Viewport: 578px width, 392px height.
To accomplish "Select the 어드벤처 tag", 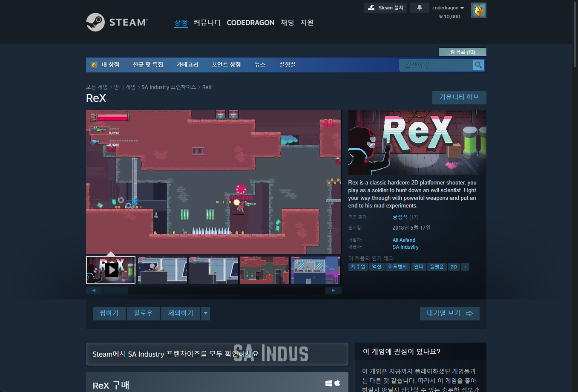I will click(398, 267).
